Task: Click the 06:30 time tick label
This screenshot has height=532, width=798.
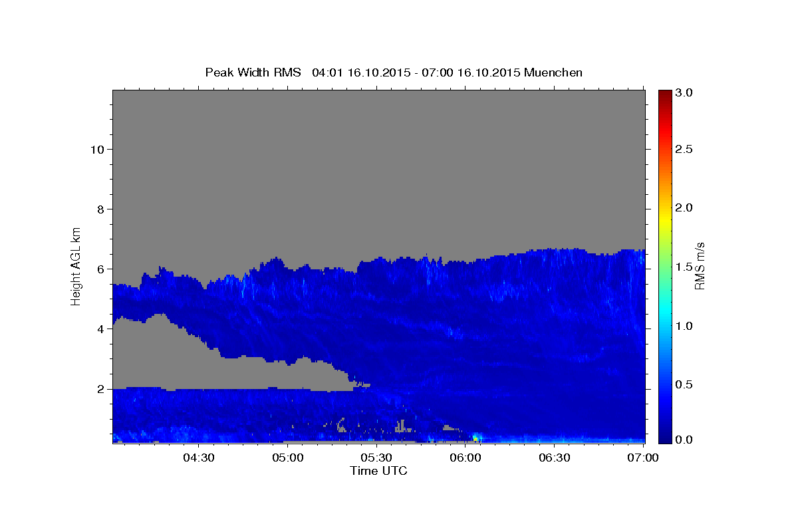Action: 555,458
